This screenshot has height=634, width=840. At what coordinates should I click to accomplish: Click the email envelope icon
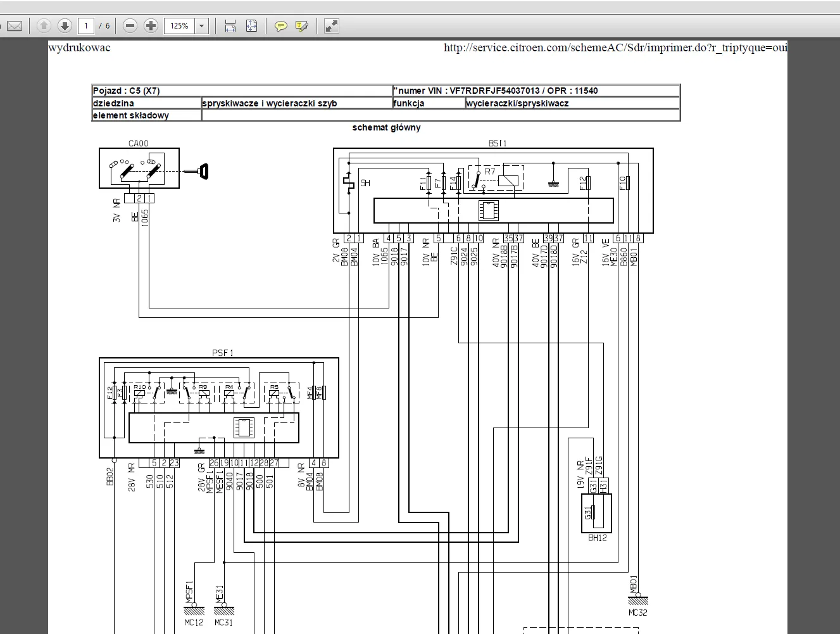pyautogui.click(x=14, y=26)
